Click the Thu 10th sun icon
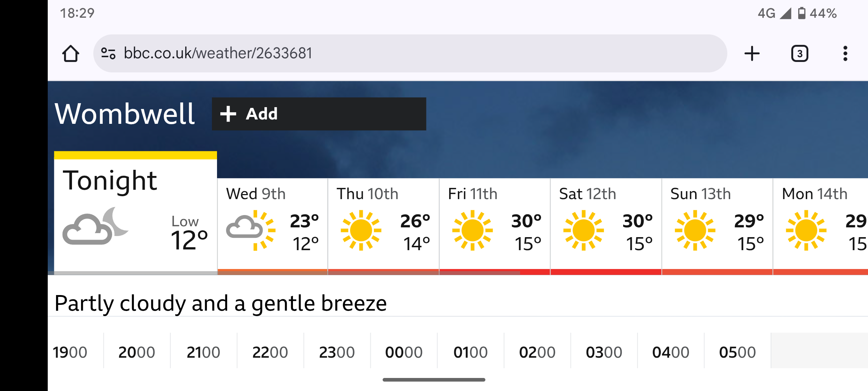868x391 pixels. tap(361, 230)
